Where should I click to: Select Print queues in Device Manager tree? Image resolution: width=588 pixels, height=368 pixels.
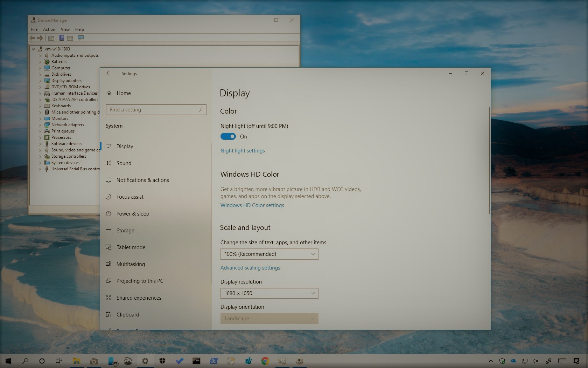63,131
